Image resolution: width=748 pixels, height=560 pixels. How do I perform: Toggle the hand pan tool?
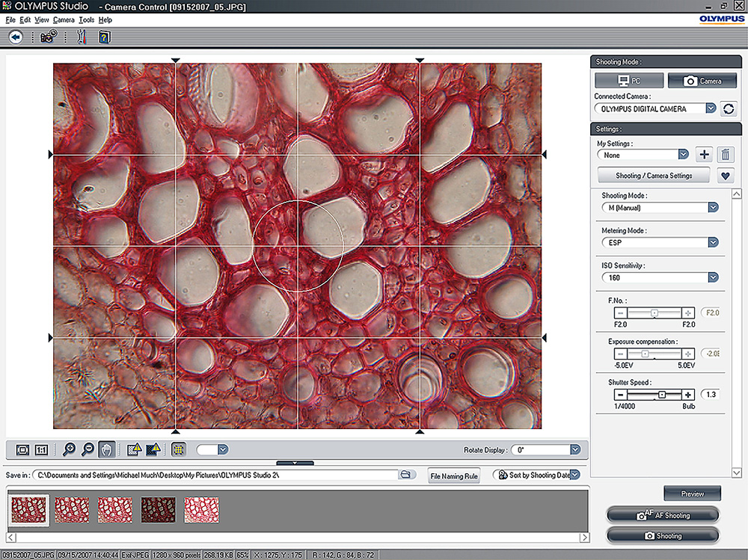[107, 449]
